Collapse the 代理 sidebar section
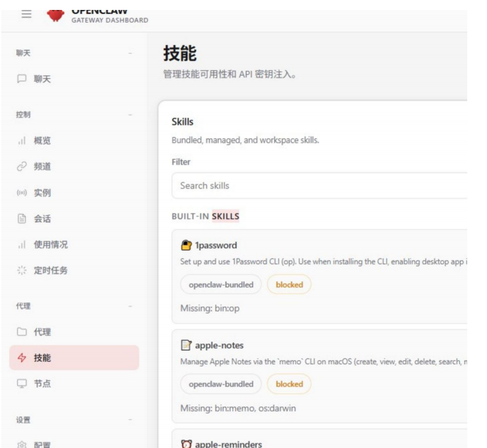 click(x=130, y=306)
